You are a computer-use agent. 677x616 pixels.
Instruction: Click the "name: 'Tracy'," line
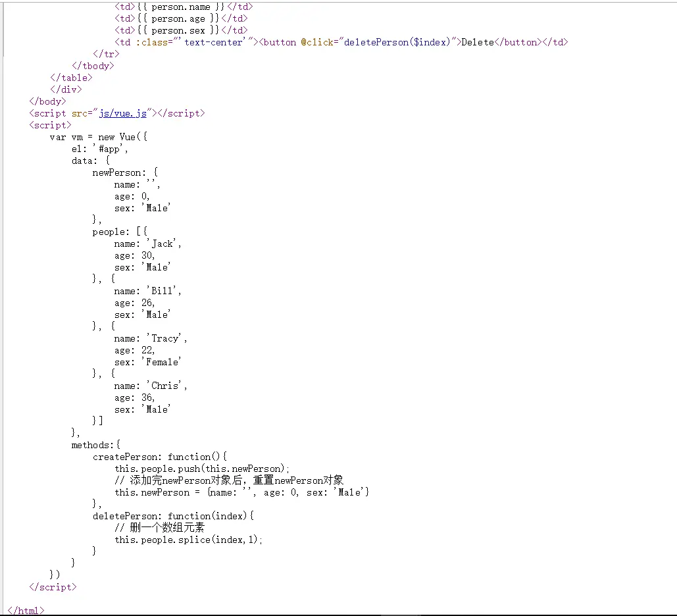[150, 338]
